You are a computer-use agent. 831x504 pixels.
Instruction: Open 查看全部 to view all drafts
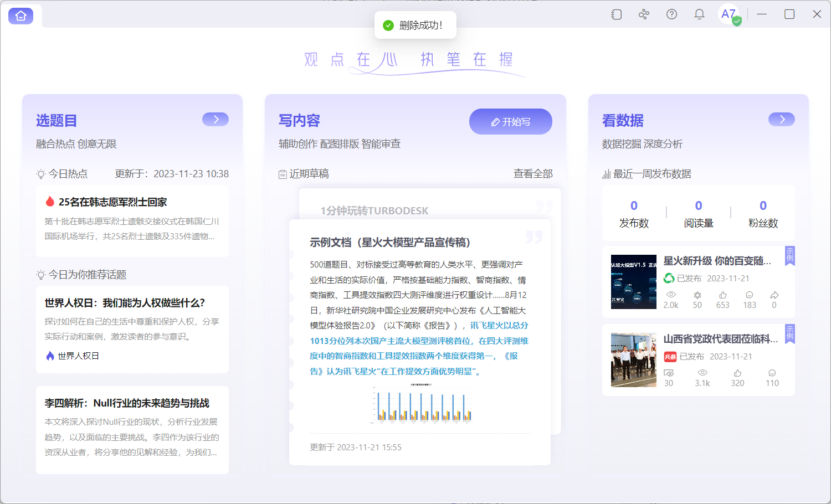point(532,173)
